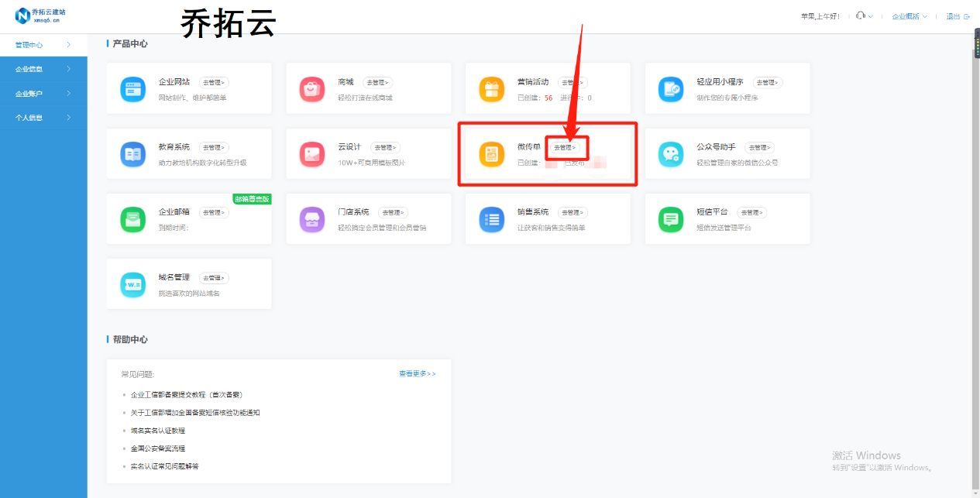The width and height of the screenshot is (980, 498).
Task: Click the 网站制作、维护都简单 description
Action: point(192,98)
